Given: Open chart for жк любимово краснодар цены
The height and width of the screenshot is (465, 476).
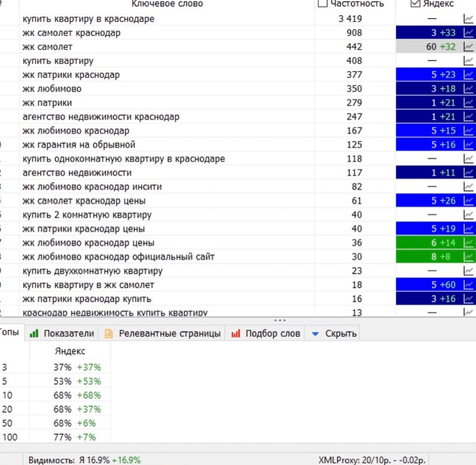Looking at the screenshot, I should click(x=469, y=243).
